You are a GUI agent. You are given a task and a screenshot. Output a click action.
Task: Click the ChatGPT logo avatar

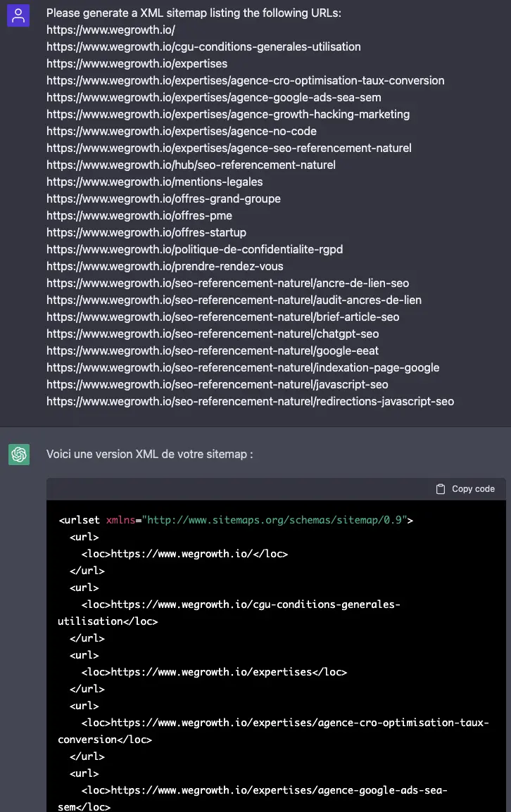pos(19,454)
